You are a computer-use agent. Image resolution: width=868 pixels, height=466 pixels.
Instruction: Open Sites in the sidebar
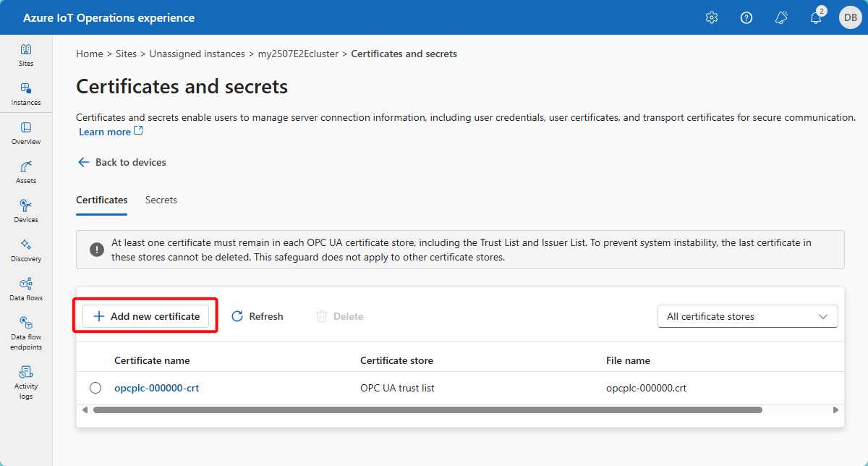[26, 56]
